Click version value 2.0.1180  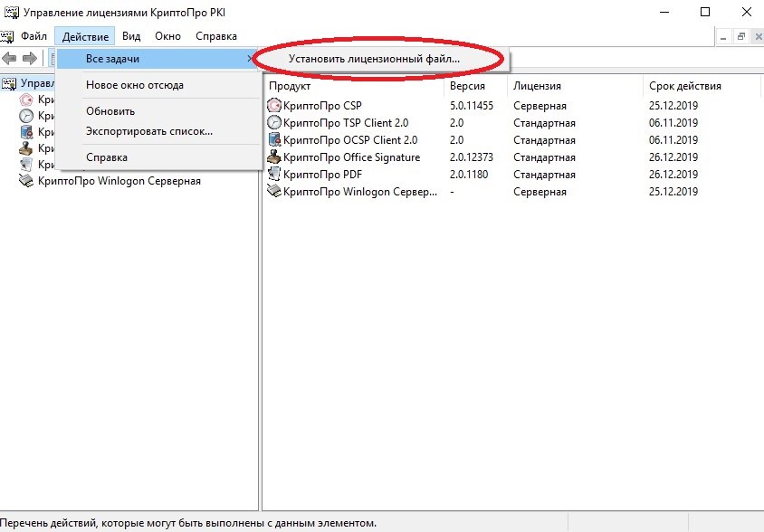pos(469,175)
